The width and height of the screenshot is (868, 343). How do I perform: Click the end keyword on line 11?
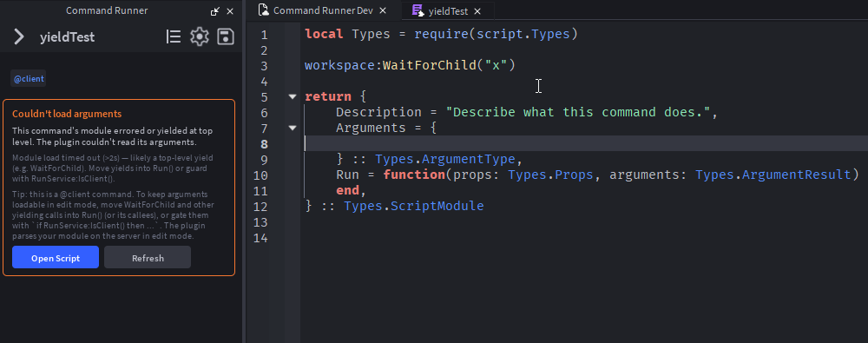click(x=348, y=191)
